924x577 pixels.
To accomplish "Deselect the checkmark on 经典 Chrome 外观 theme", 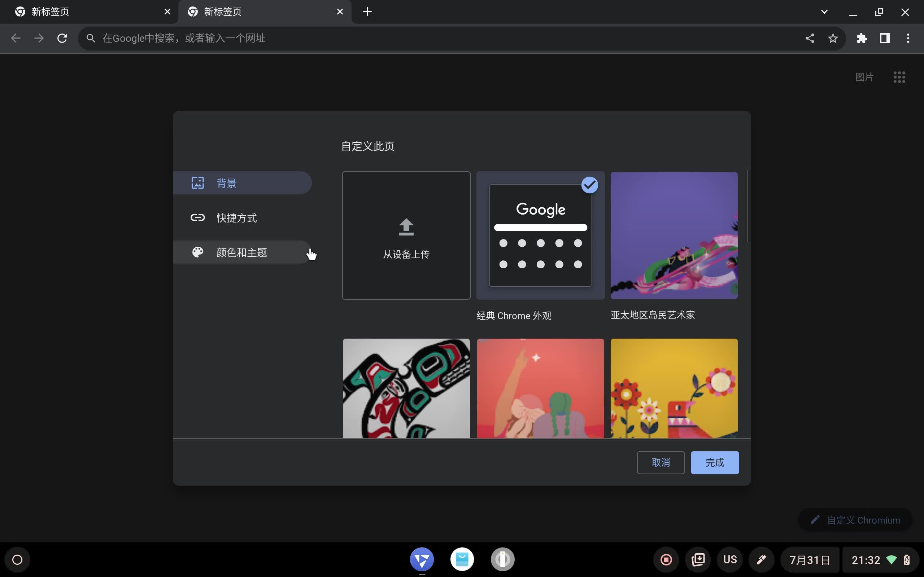I will (589, 185).
